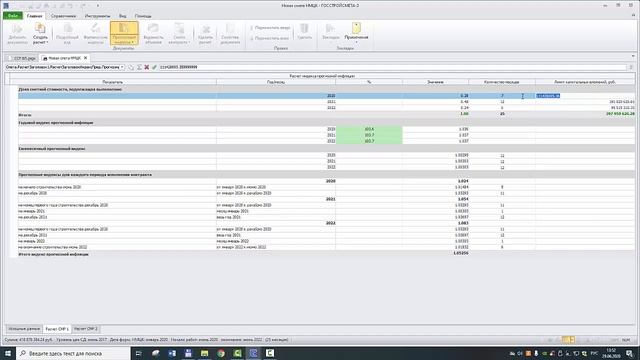This screenshot has height=360, width=640.
Task: Switch to the Справочники ribbon tab
Action: (63, 16)
